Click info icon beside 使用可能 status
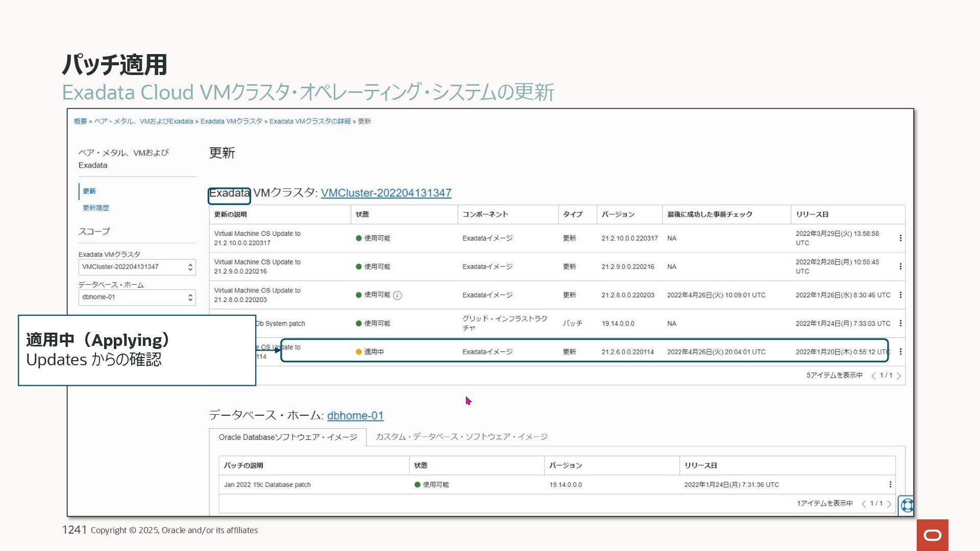This screenshot has width=980, height=551. 398,295
